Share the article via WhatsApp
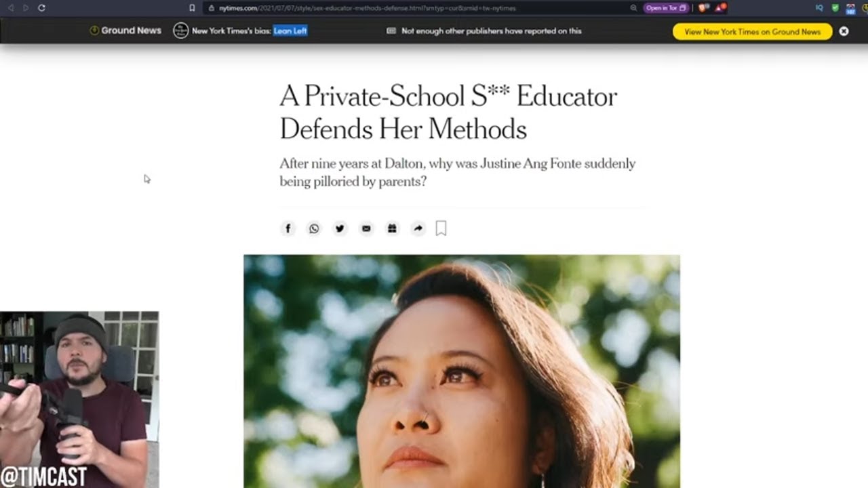This screenshot has width=868, height=488. pyautogui.click(x=313, y=228)
